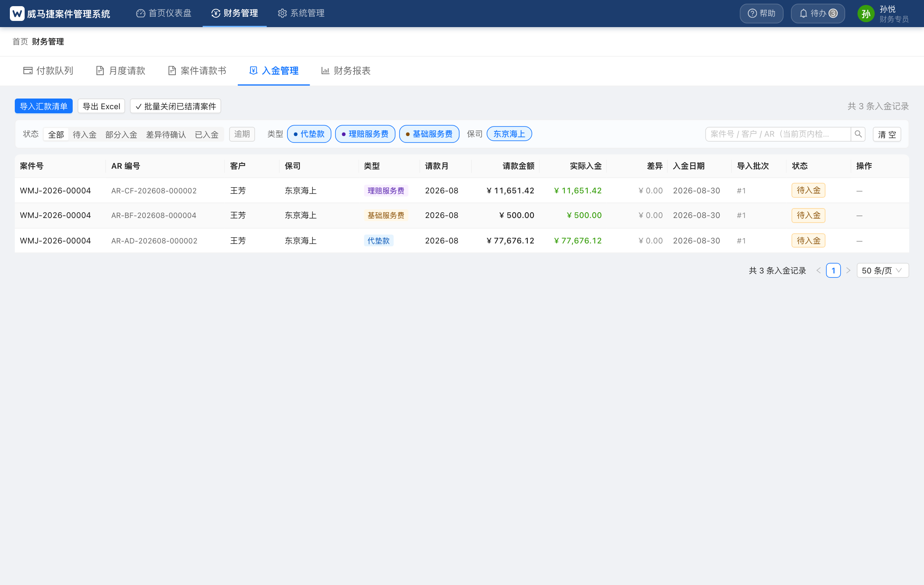Toggle the 基础服务费 type chip

[429, 134]
